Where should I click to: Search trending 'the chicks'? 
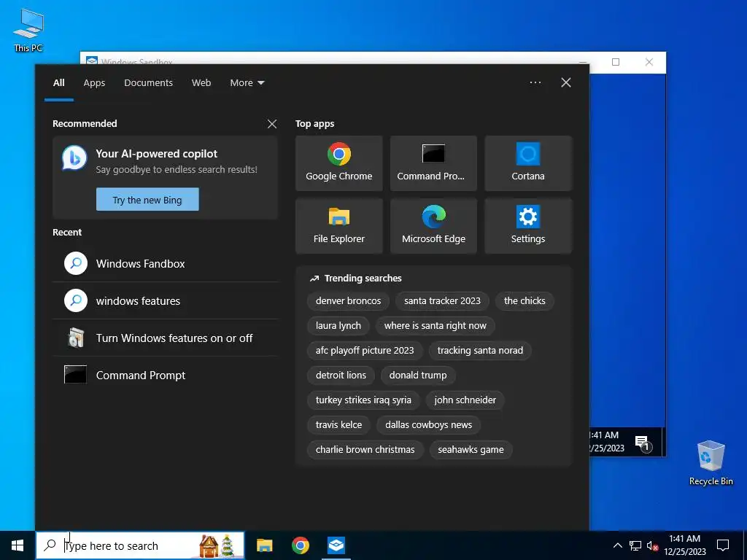click(x=525, y=301)
